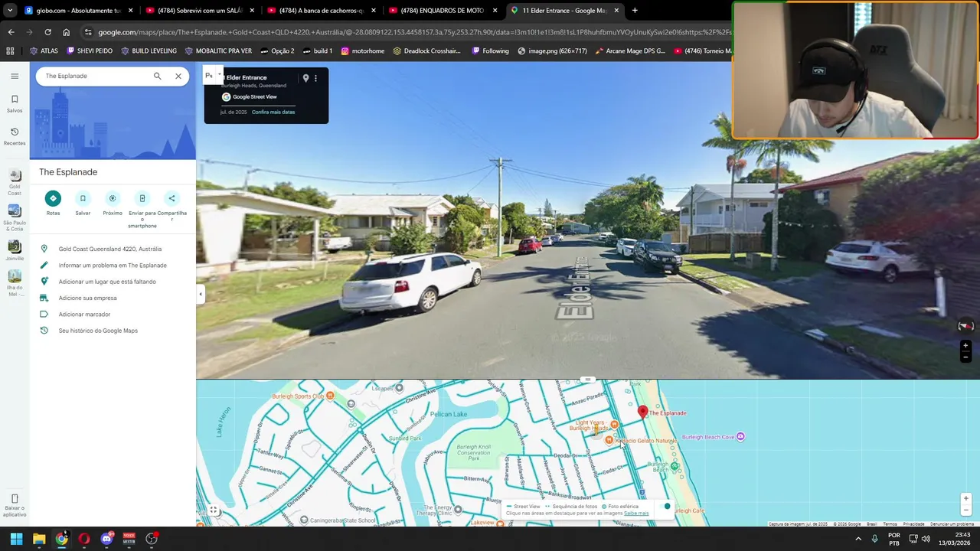Open the Google Maps hamburger menu
Viewport: 980px width, 551px height.
click(x=15, y=76)
